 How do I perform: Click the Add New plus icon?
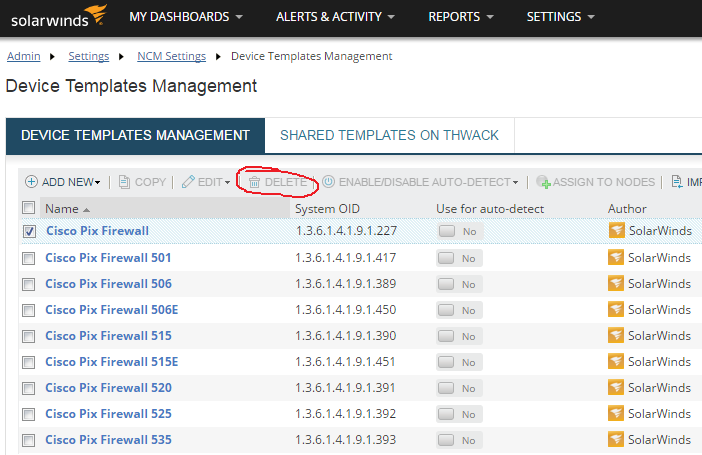click(31, 181)
